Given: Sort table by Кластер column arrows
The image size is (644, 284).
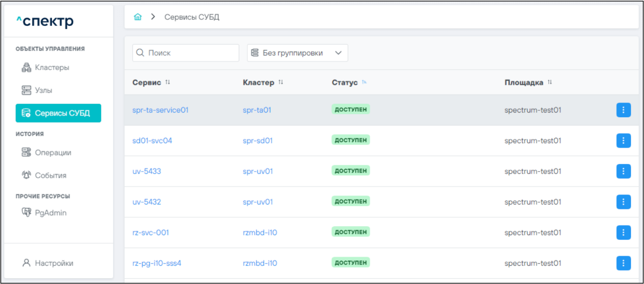Looking at the screenshot, I should pos(281,82).
